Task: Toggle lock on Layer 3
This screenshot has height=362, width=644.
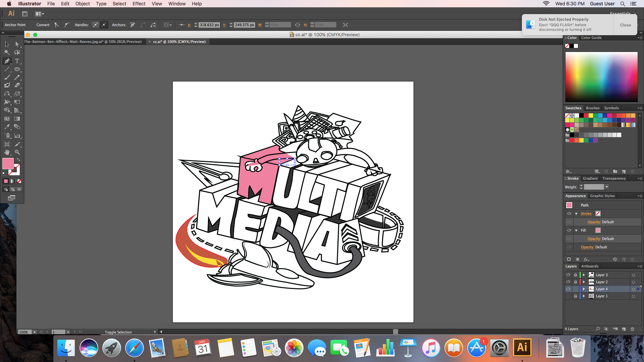Action: coord(576,275)
